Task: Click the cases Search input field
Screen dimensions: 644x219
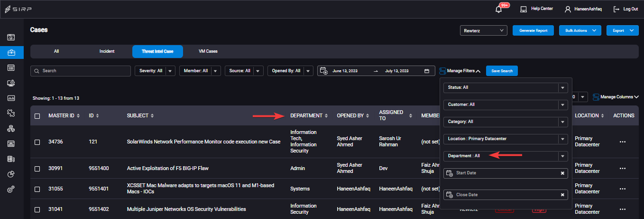Action: [81, 71]
